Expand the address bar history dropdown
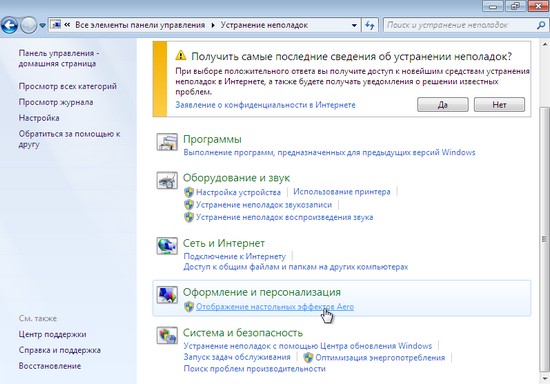This screenshot has width=550, height=384. 354,25
